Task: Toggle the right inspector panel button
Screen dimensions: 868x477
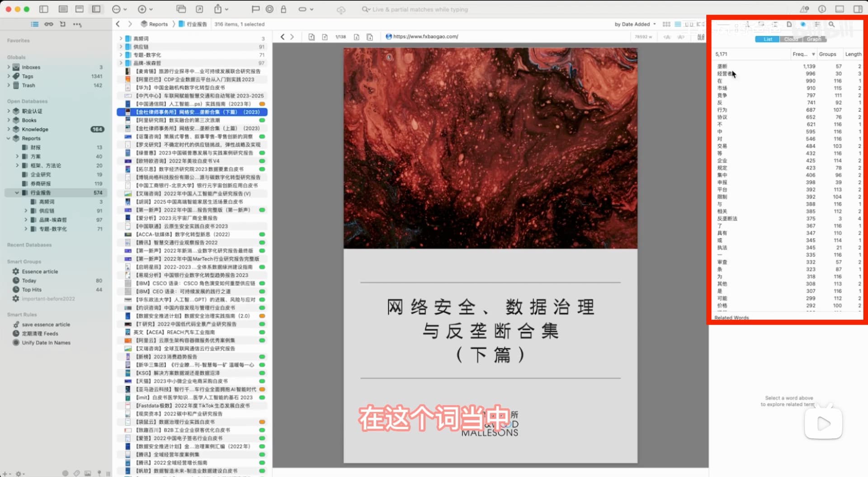Action: (x=858, y=9)
